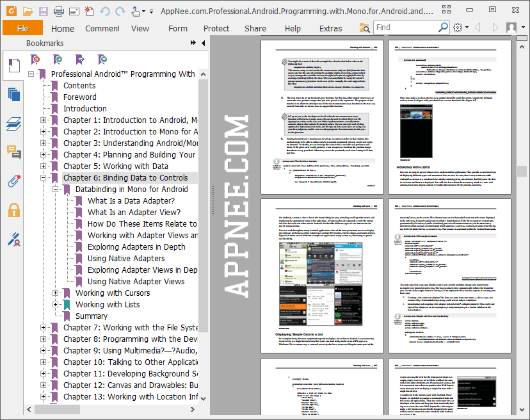Switch to the Share ribbon tab

tap(255, 29)
